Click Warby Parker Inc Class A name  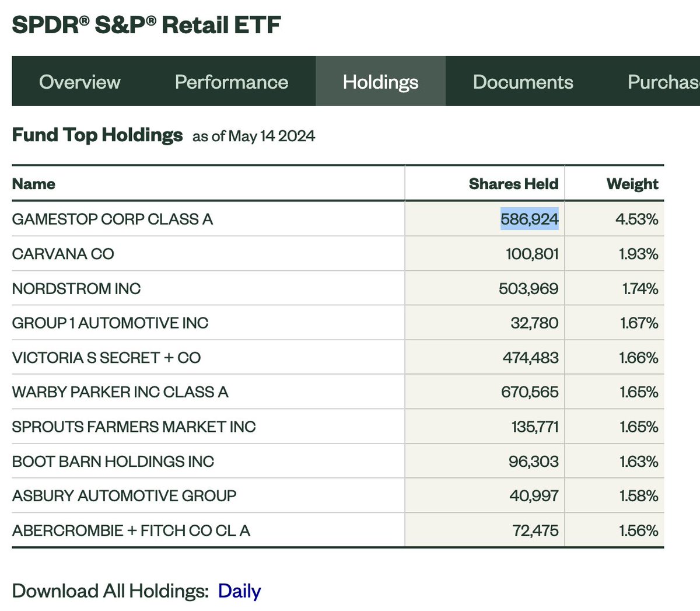point(120,392)
